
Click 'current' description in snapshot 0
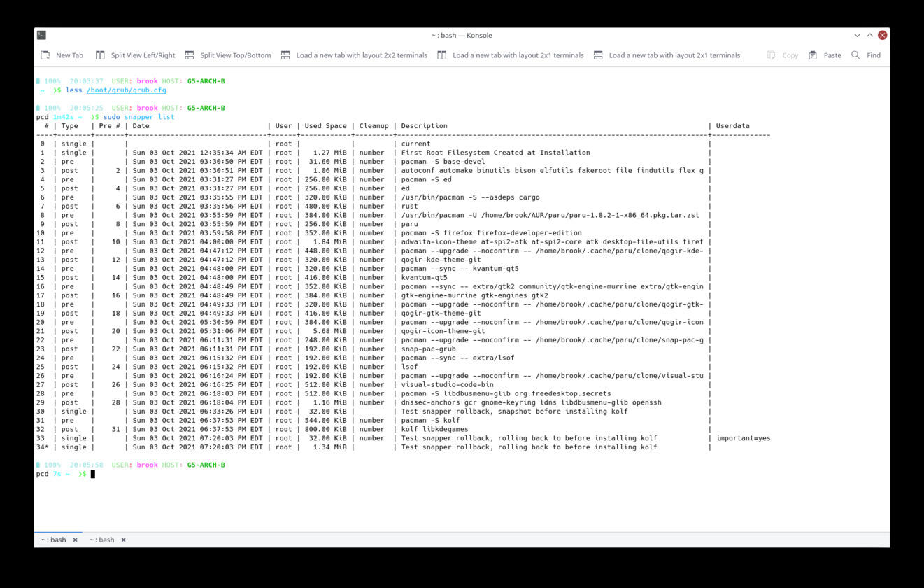[415, 143]
